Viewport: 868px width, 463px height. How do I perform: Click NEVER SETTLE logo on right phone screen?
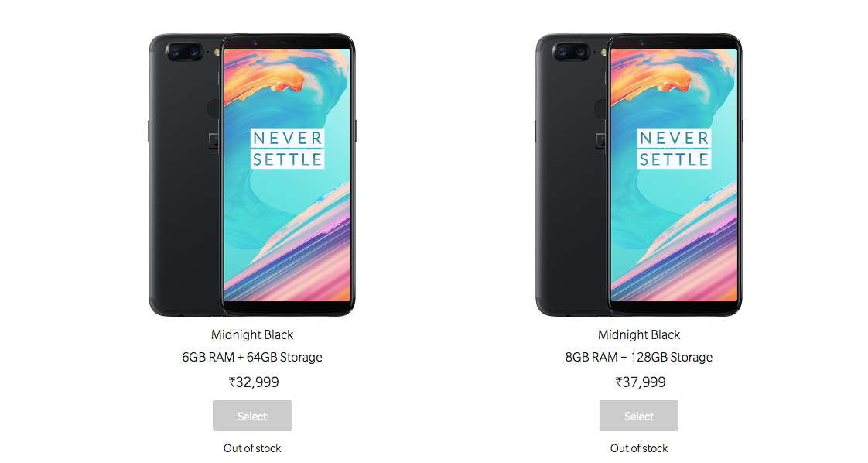tap(675, 149)
